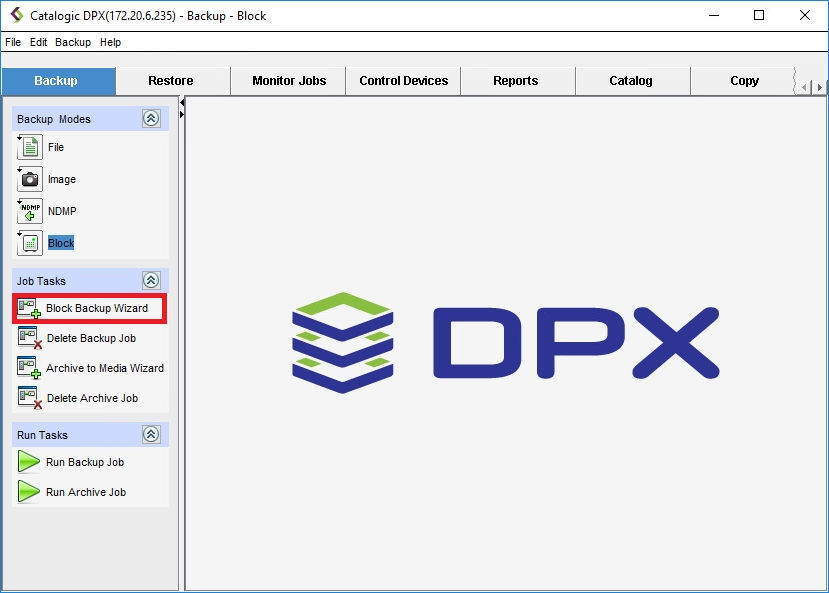
Task: Select the File backup mode icon
Action: [x=30, y=147]
